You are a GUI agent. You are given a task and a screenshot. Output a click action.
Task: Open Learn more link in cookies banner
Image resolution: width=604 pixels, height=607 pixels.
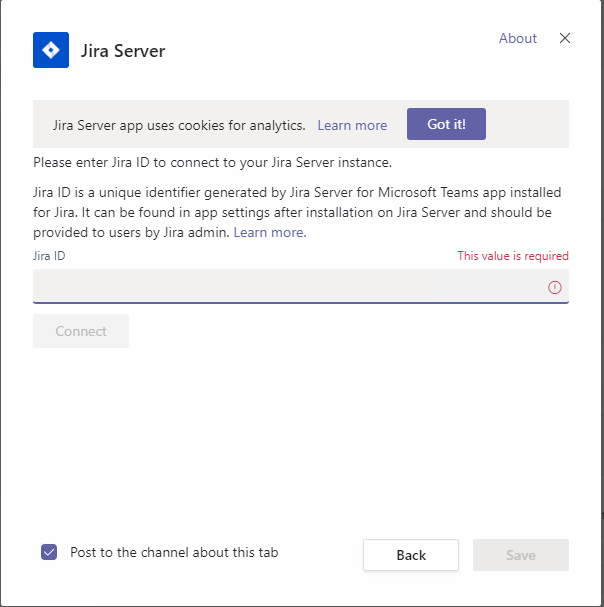(352, 125)
